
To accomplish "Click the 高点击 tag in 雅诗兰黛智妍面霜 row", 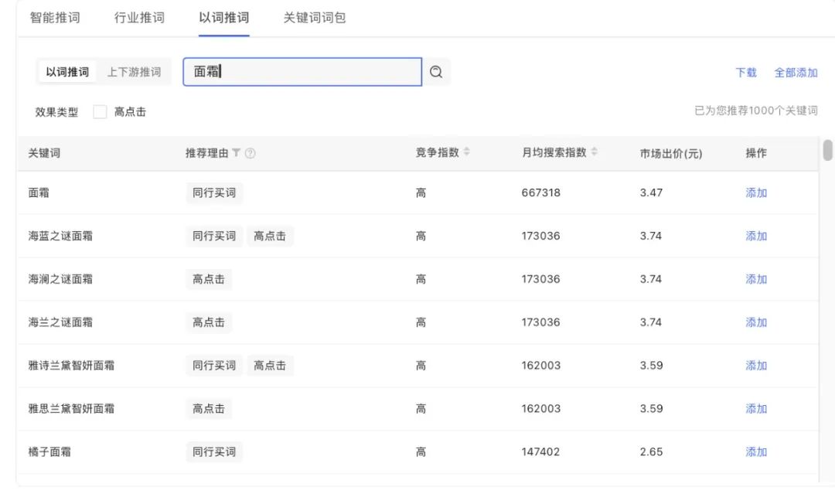I will coord(270,365).
